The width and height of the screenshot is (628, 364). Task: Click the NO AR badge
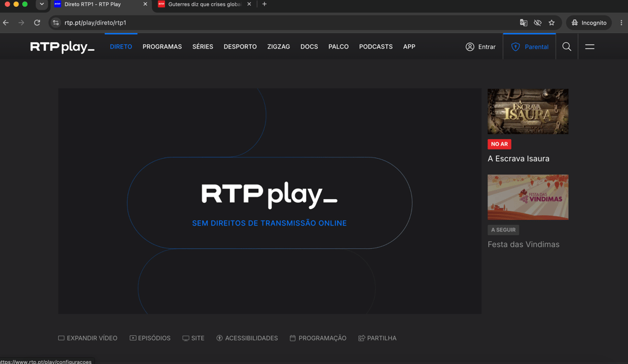499,144
